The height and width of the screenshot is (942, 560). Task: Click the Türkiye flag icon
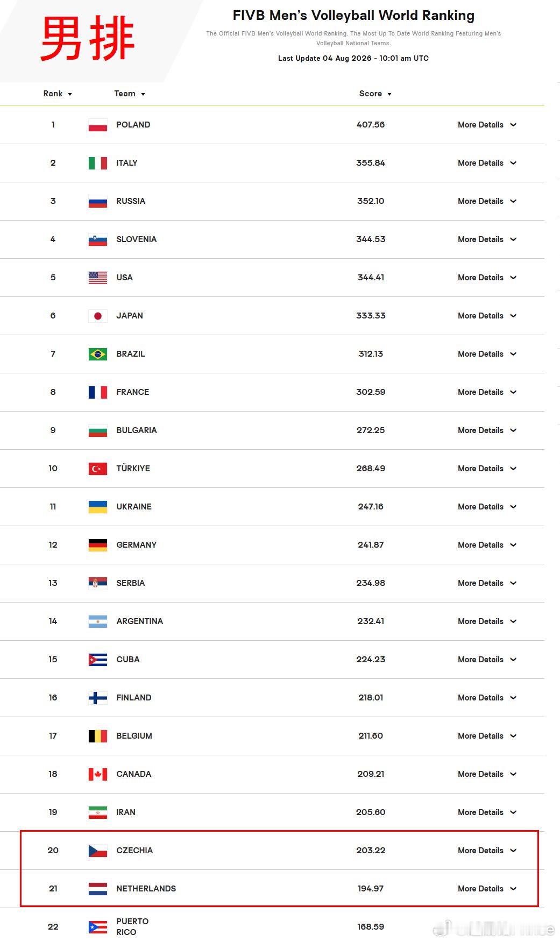click(x=98, y=469)
